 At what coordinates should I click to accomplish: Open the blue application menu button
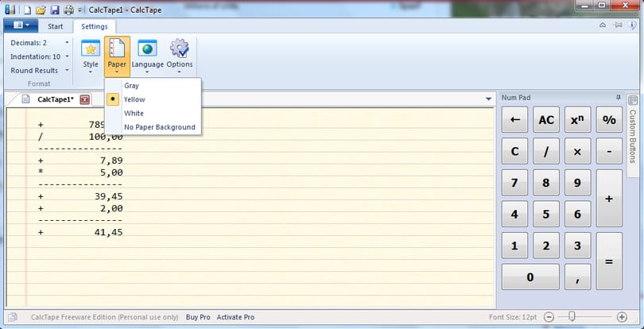tap(21, 25)
